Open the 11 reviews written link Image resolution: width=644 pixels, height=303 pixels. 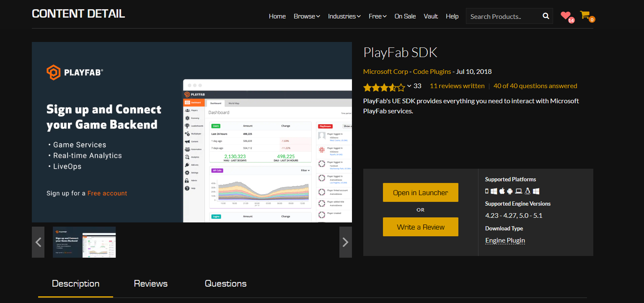pos(457,86)
